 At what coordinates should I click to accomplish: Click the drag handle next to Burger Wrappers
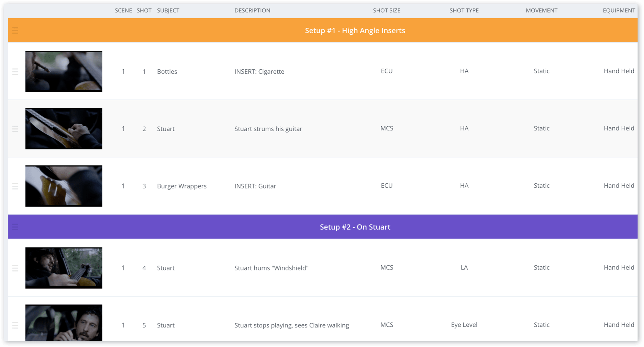pyautogui.click(x=15, y=186)
